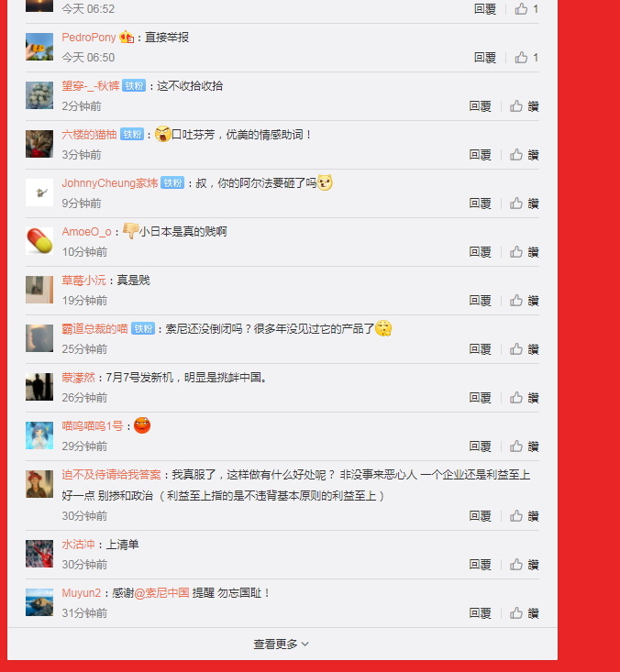
Task: Click the badge icon beside PedroPony
Action: 127,38
